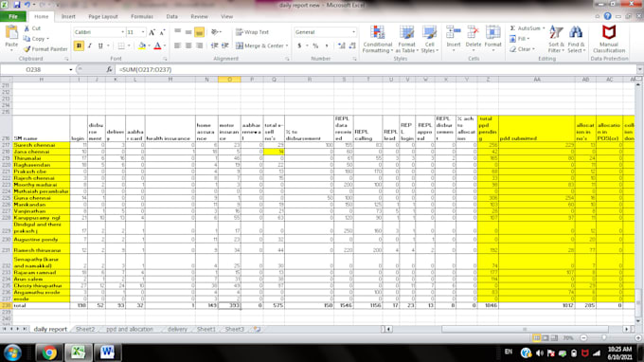The height and width of the screenshot is (362, 644).
Task: Click Increase Decimal icon
Action: 341,45
